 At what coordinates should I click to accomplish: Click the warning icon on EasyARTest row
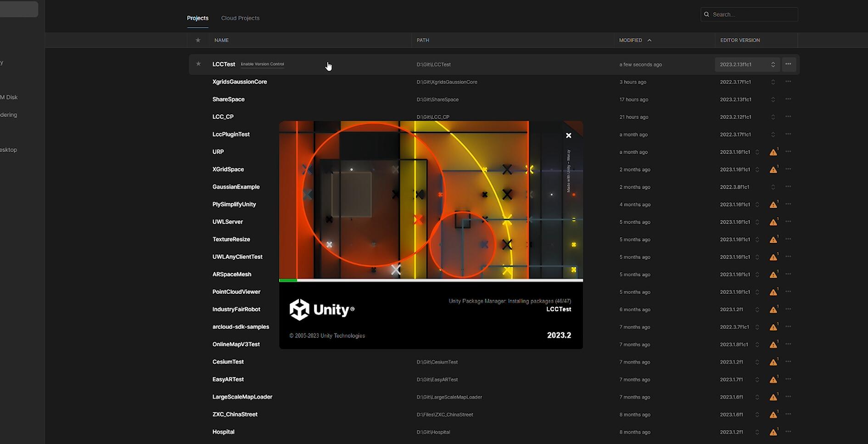tap(773, 379)
